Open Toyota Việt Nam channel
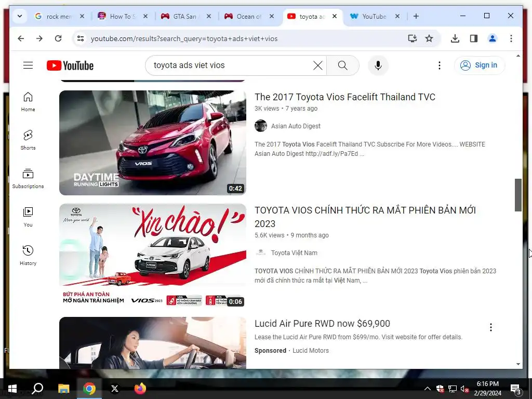Image resolution: width=532 pixels, height=399 pixels. pyautogui.click(x=294, y=253)
